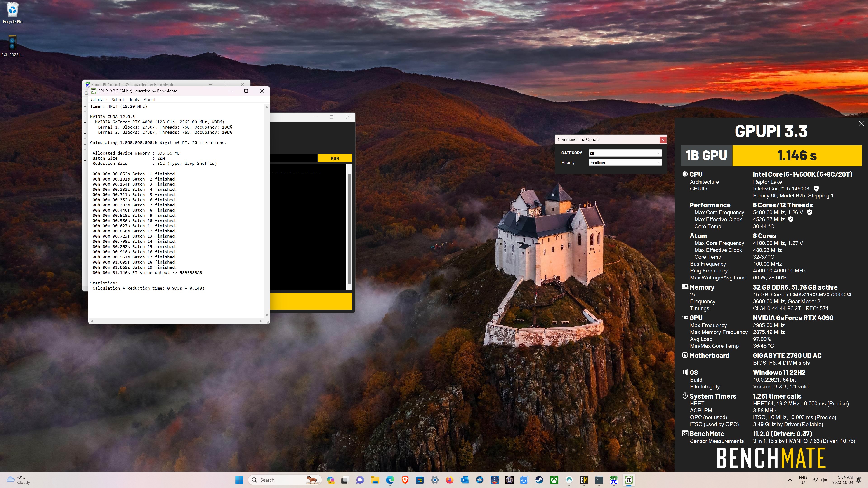Launch the purple video chat app
This screenshot has width=868, height=488.
click(360, 480)
